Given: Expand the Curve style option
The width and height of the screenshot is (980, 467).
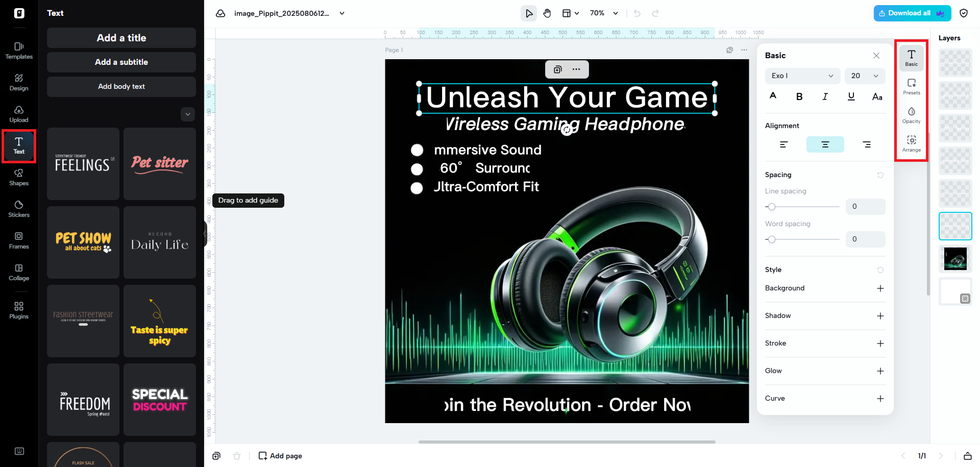Looking at the screenshot, I should click(x=880, y=399).
